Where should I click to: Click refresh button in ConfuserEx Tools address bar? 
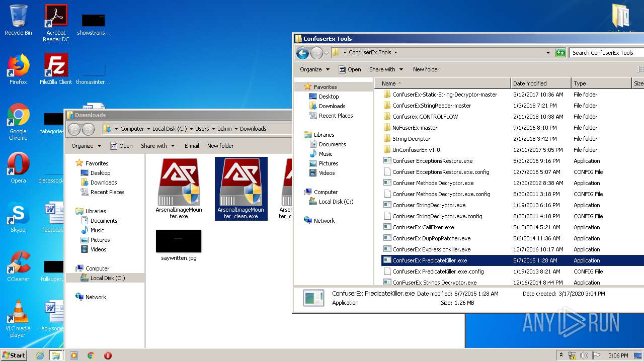(x=560, y=52)
